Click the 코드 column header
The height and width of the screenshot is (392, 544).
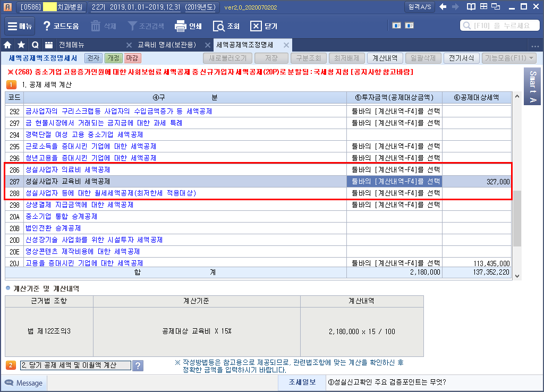coord(14,98)
